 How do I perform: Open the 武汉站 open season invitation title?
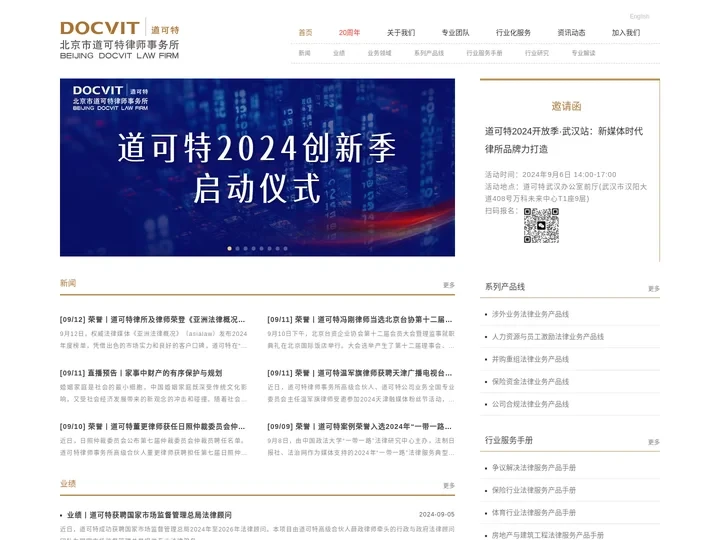tap(564, 140)
